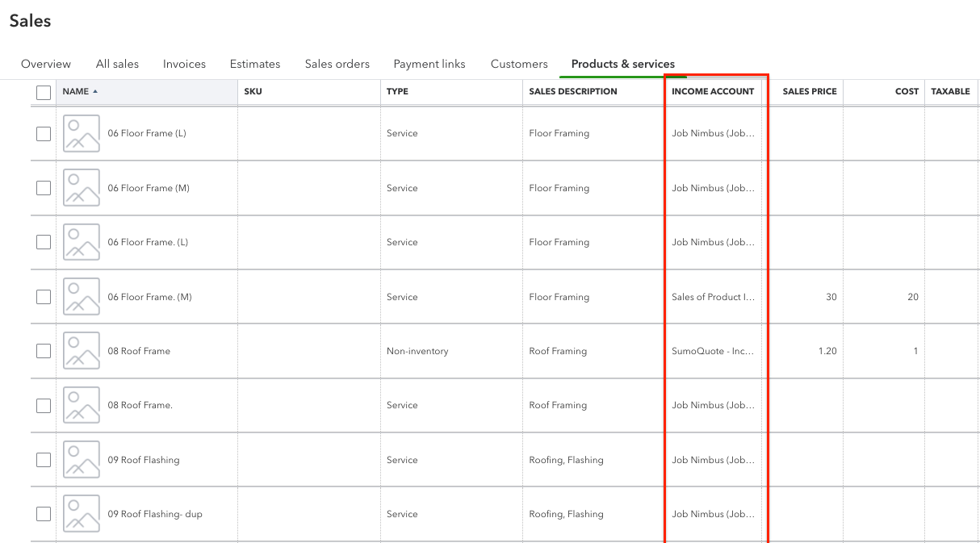The image size is (980, 543).
Task: Open image placeholder for 06 Floor Frame. (L)
Action: (82, 242)
